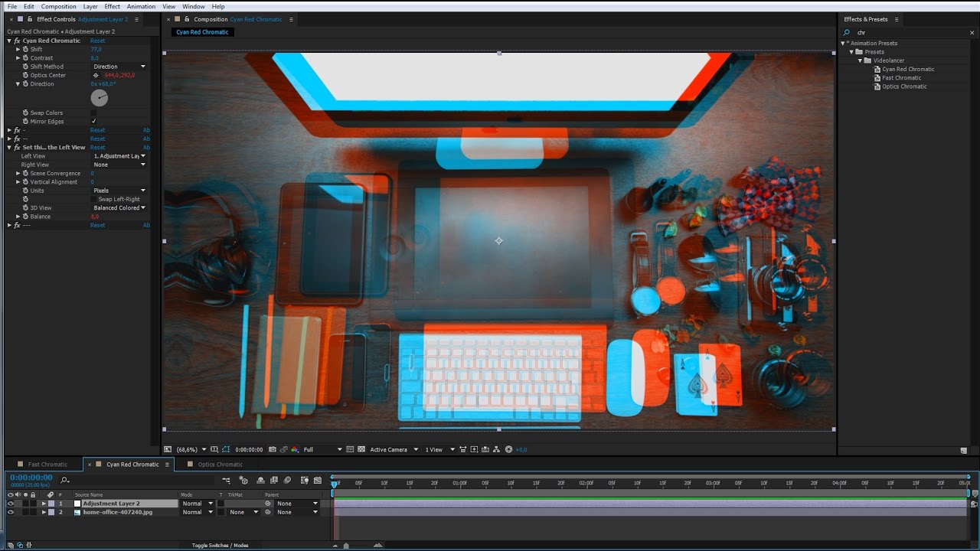Screen dimensions: 980x551
Task: Enable Frame Blending icon in timeline
Action: 274,480
